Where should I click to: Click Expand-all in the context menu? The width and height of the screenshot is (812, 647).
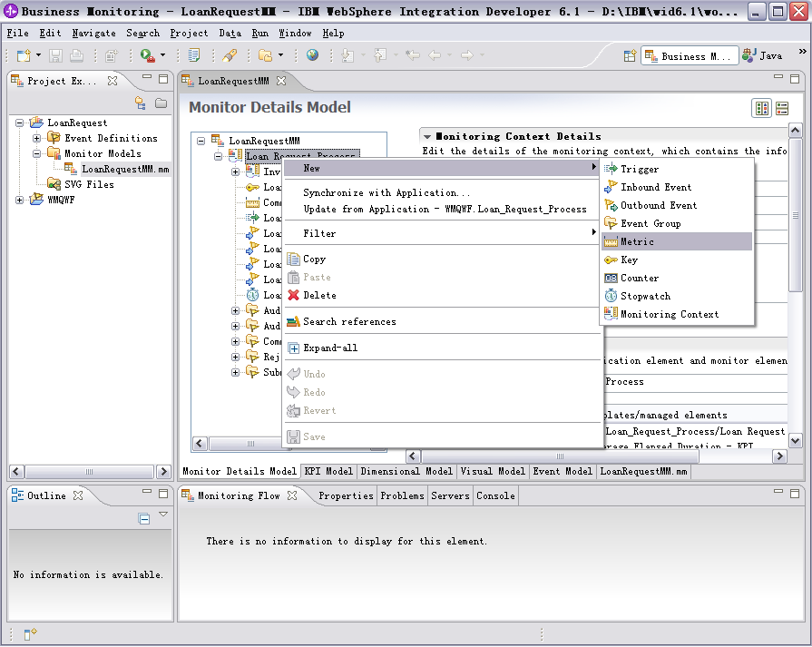click(x=442, y=348)
